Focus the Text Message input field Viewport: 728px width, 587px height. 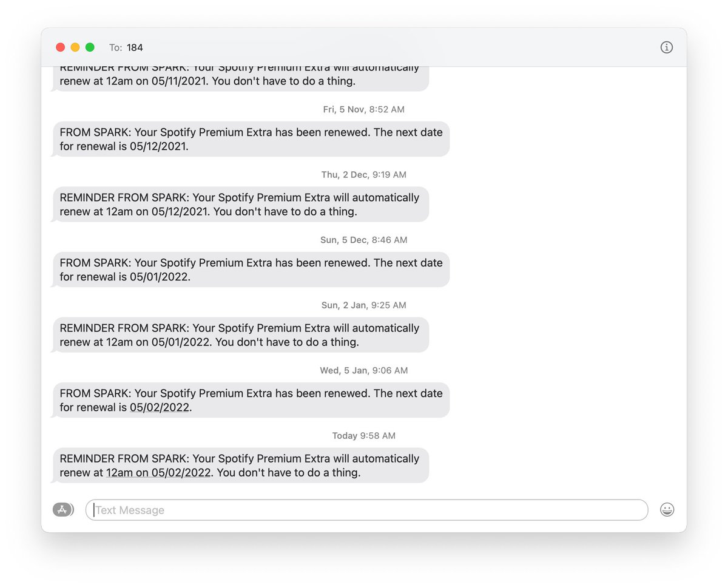point(366,510)
